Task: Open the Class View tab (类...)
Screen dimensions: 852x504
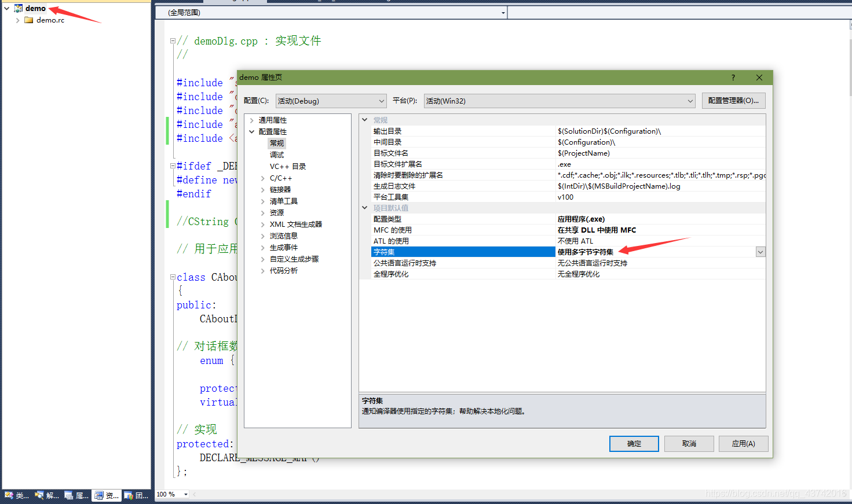Action: click(x=17, y=495)
